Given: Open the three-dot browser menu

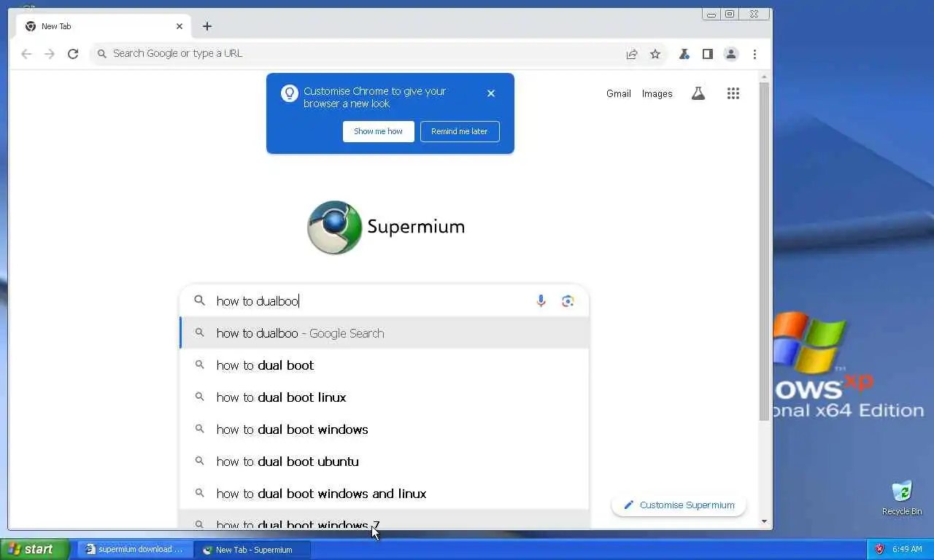Looking at the screenshot, I should click(x=754, y=54).
